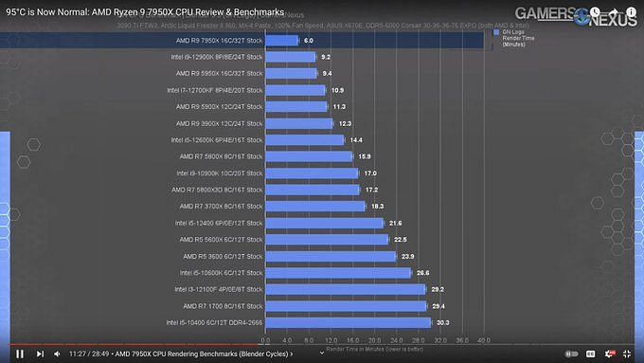Open the player settings gear

click(610, 354)
